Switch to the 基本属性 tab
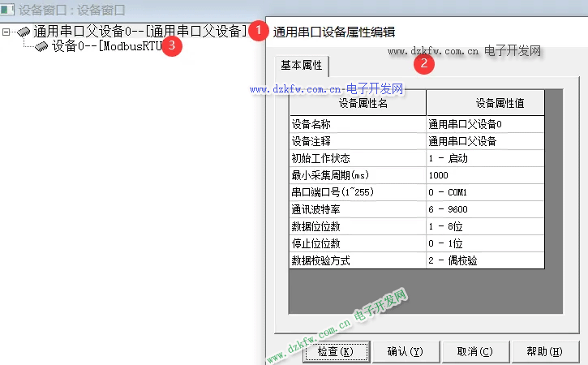The width and height of the screenshot is (588, 365). click(x=301, y=65)
